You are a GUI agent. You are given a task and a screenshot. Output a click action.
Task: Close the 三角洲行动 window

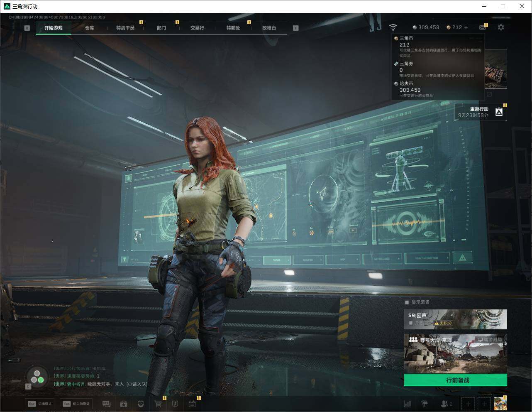click(x=522, y=6)
